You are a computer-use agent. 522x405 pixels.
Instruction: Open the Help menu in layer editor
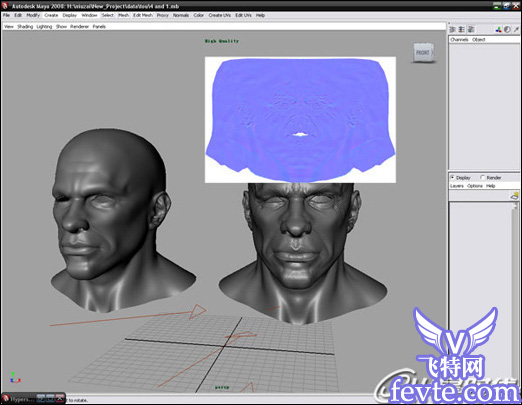coord(490,186)
